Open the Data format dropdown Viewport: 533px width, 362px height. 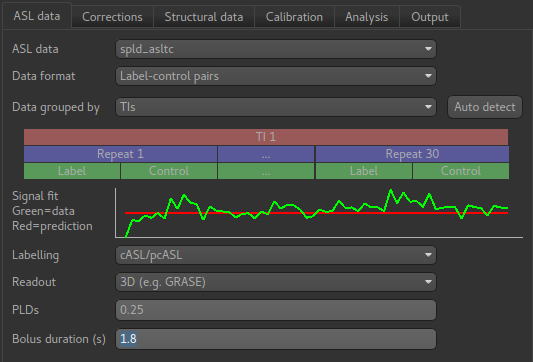click(x=276, y=76)
